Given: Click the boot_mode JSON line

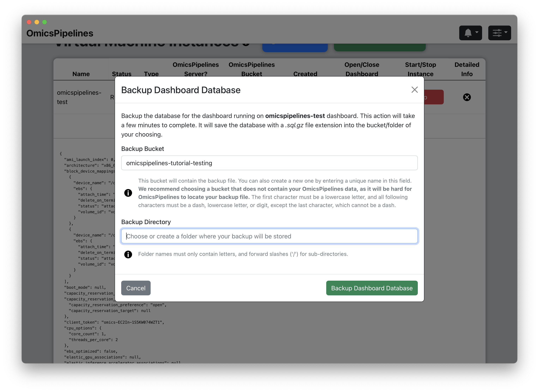Looking at the screenshot, I should pos(85,287).
